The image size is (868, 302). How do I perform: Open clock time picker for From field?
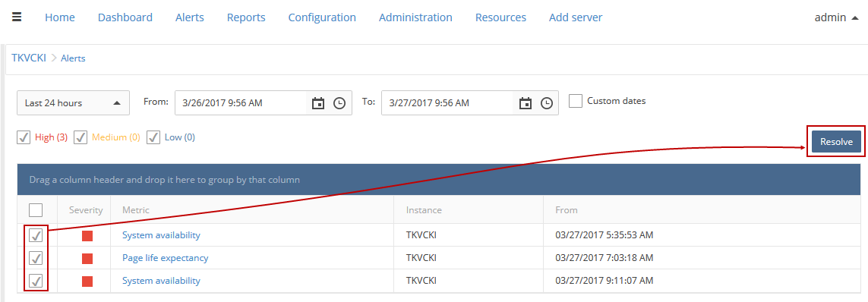(x=339, y=103)
